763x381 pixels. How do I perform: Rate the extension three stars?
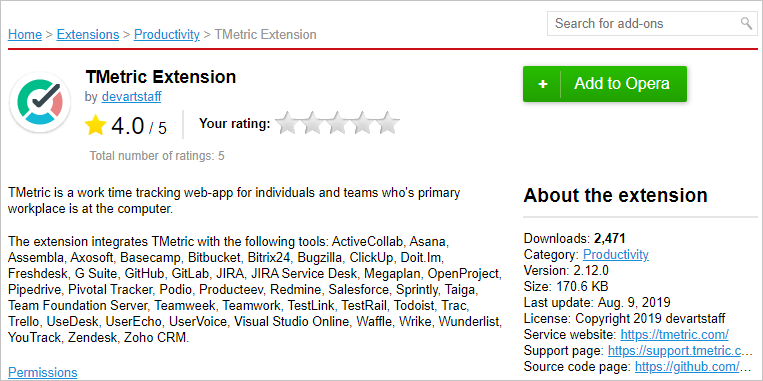(x=337, y=123)
